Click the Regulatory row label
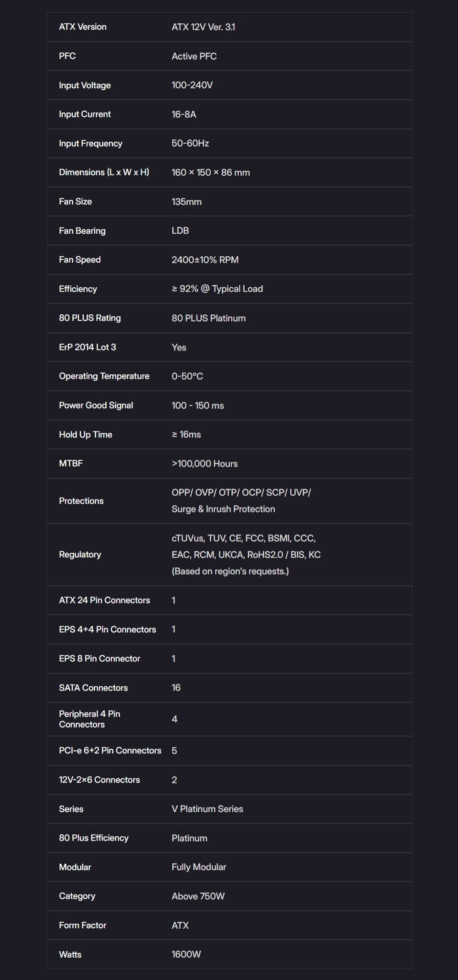Image resolution: width=458 pixels, height=980 pixels. 80,555
